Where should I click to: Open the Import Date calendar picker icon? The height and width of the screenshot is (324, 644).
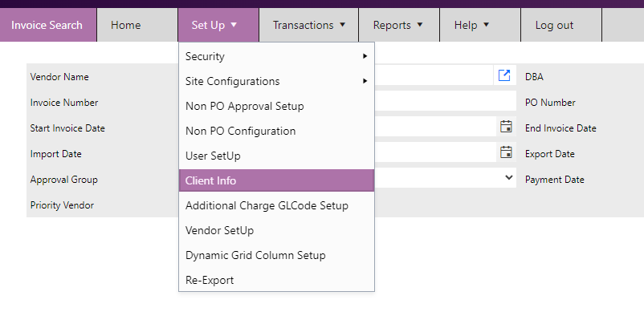pyautogui.click(x=506, y=152)
